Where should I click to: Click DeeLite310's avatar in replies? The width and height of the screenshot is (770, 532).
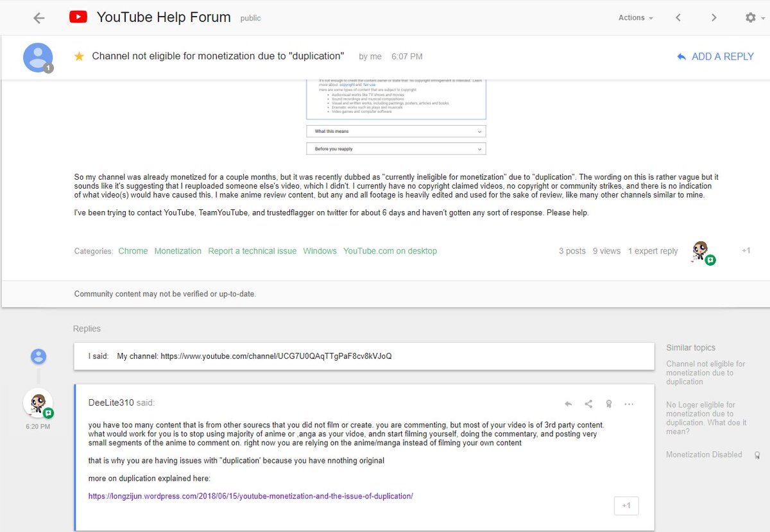[x=38, y=403]
